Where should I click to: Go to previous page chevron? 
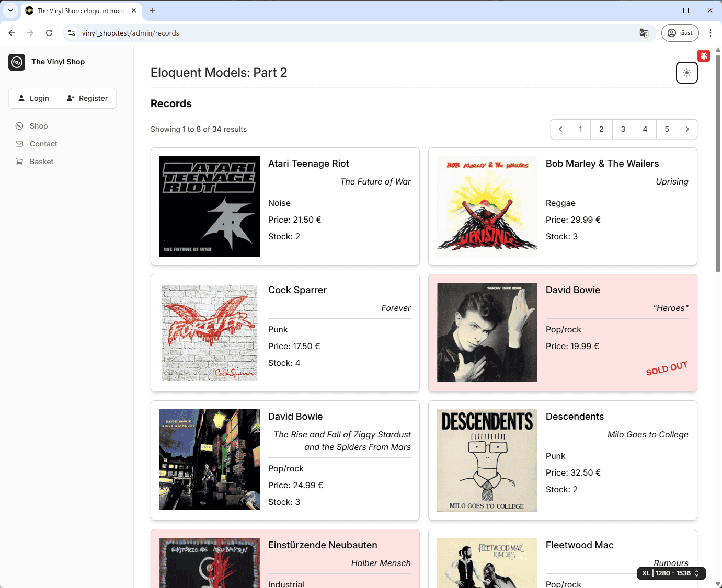560,129
